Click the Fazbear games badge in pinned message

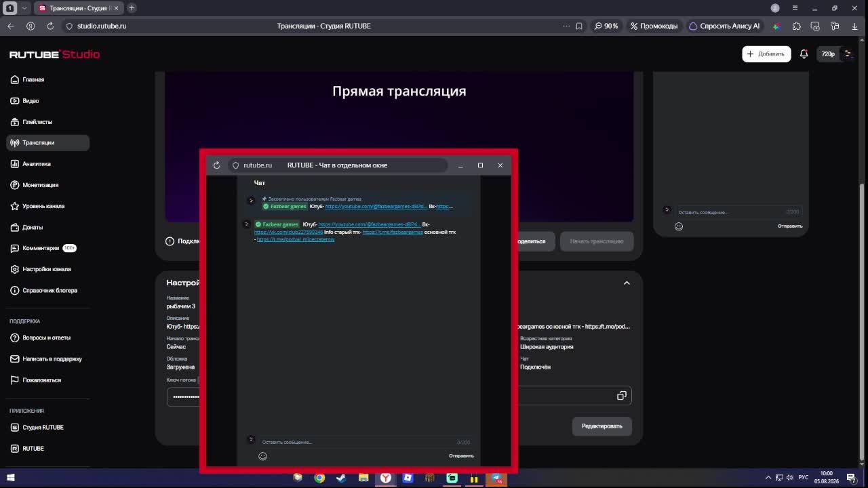click(285, 206)
